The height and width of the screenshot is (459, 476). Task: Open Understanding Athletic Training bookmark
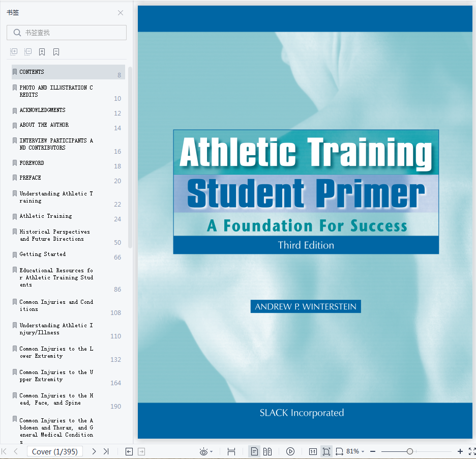[x=68, y=197]
